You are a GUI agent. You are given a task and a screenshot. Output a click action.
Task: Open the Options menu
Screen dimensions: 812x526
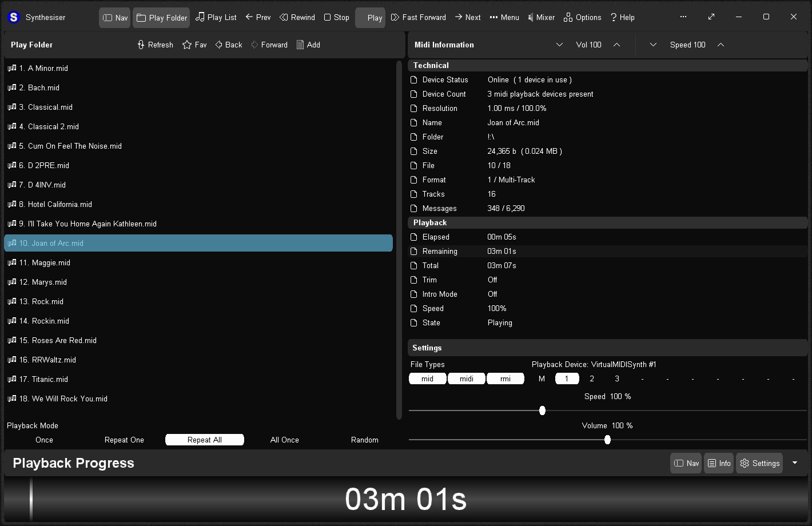582,17
